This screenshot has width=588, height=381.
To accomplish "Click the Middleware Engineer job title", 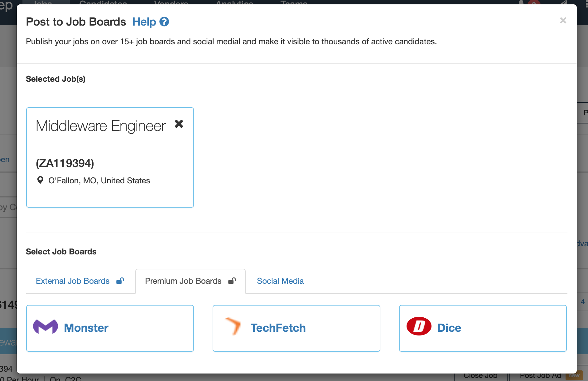I will pyautogui.click(x=101, y=126).
